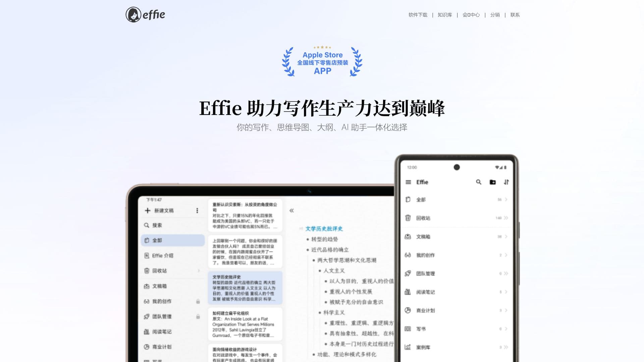Expand 回收站 double chevron on phone
The image size is (644, 362).
(x=506, y=218)
